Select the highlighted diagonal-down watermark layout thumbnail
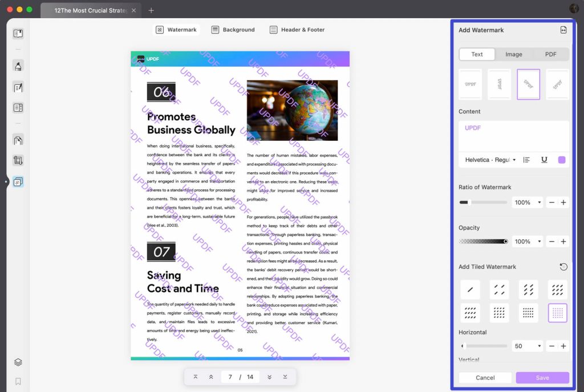Viewport: 584px width, 392px height. (x=529, y=84)
